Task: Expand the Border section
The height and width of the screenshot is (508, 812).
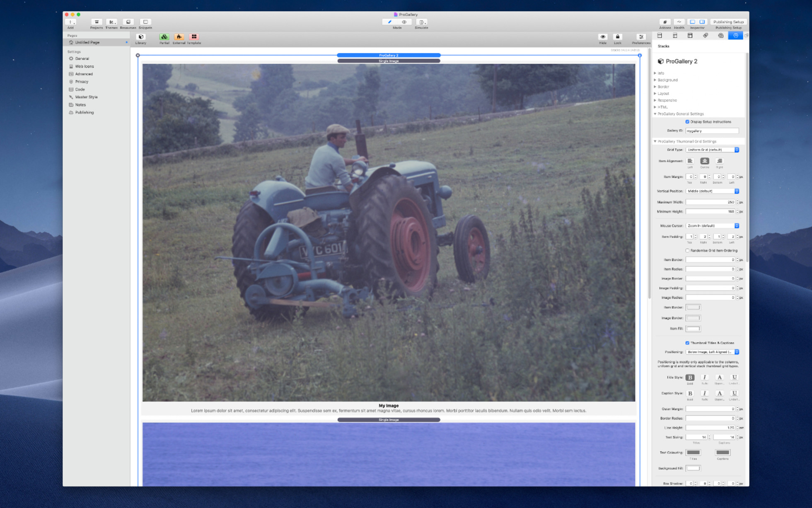Action: pos(655,87)
